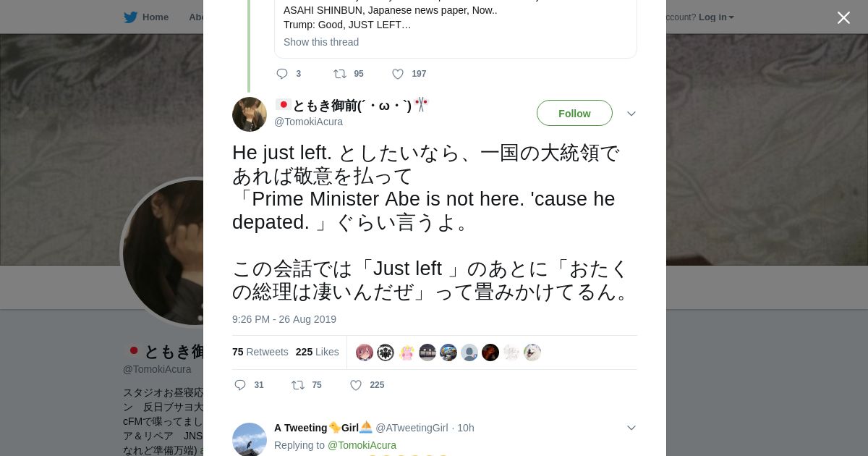Close the tweet overlay with X
Screen dimensions: 868x456
tap(843, 17)
